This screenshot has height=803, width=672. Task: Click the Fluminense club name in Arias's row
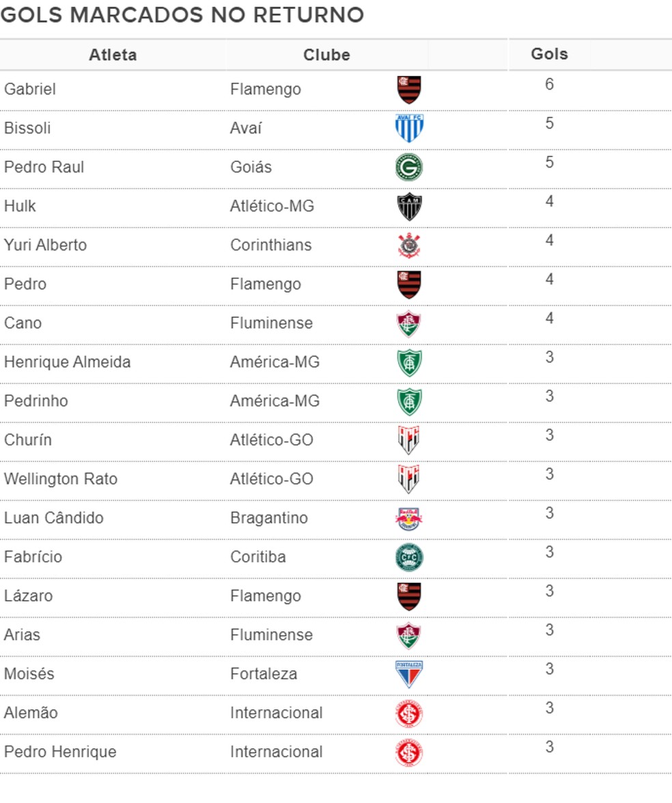pyautogui.click(x=271, y=635)
